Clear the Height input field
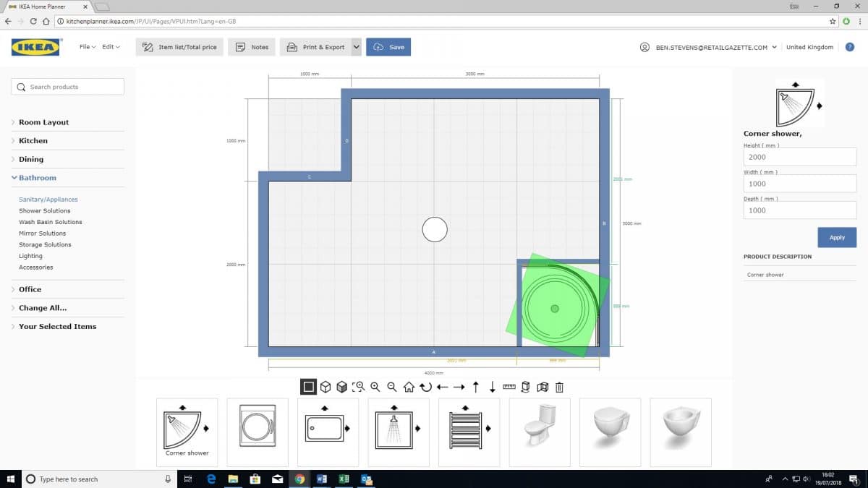The image size is (868, 488). coord(799,157)
